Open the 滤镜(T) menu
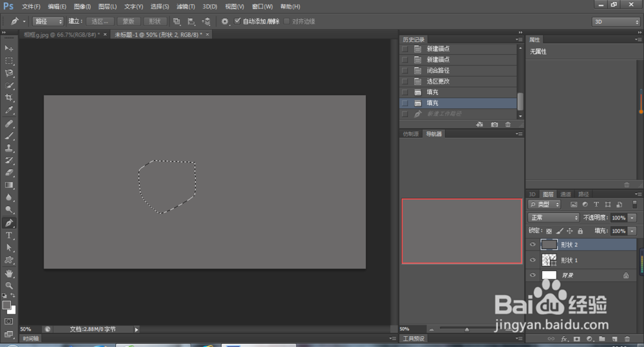This screenshot has height=347, width=644. coord(185,6)
